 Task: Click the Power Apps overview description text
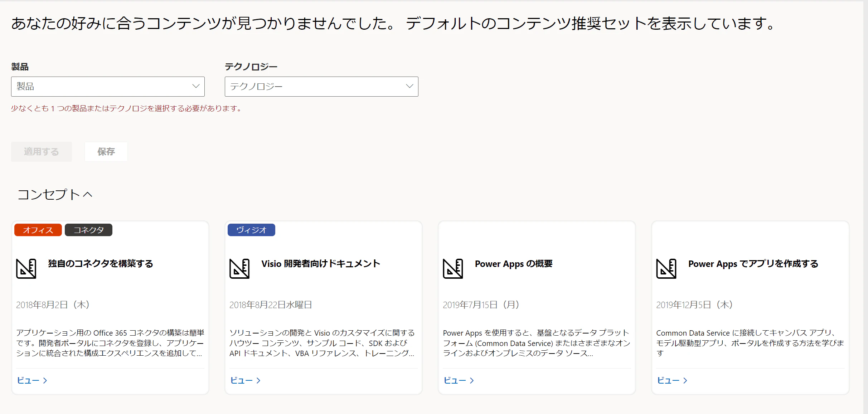(537, 343)
